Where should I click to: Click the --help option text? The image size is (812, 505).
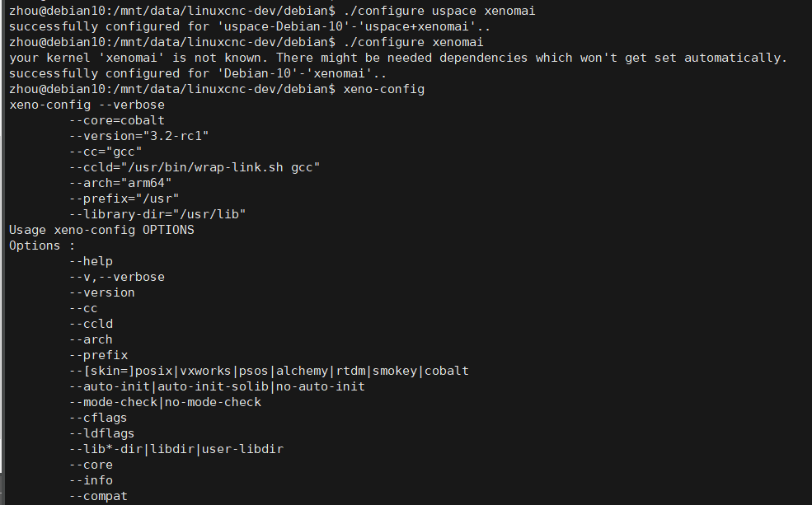[92, 261]
